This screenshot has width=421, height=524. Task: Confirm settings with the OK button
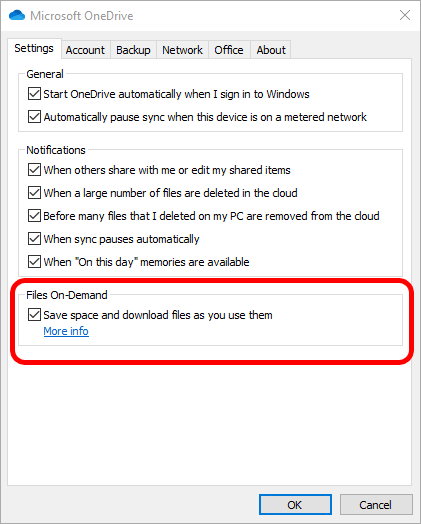295,505
